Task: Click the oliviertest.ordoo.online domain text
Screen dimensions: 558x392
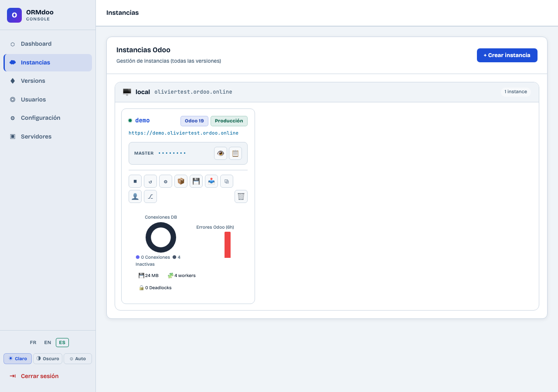Action: (193, 92)
